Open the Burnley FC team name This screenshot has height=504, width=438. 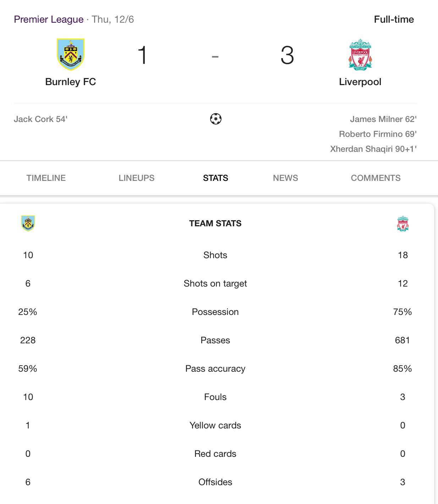(x=71, y=82)
